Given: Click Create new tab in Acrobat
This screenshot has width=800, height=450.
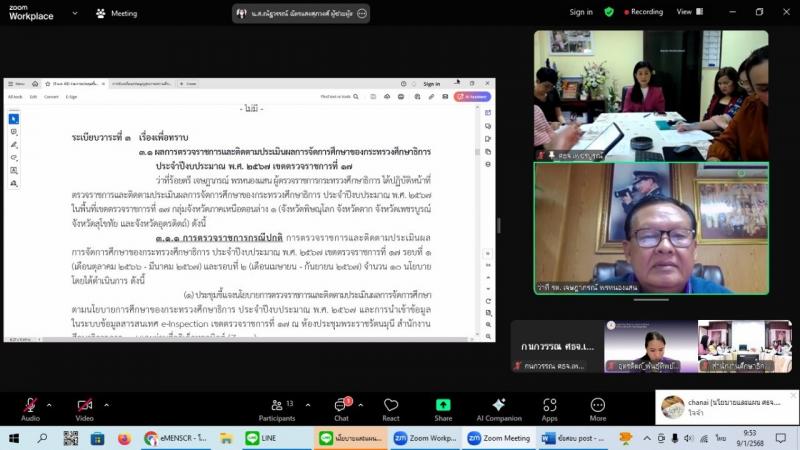Looking at the screenshot, I should (x=188, y=84).
